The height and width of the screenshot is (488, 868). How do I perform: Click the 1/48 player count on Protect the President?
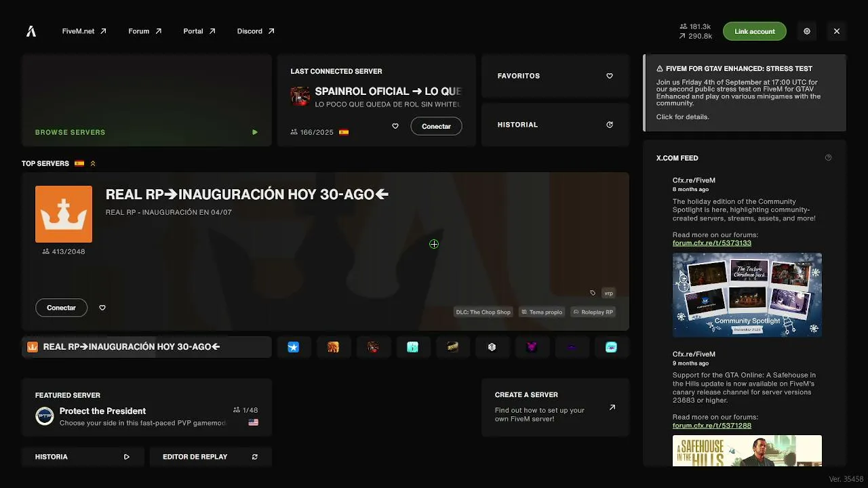click(x=245, y=410)
